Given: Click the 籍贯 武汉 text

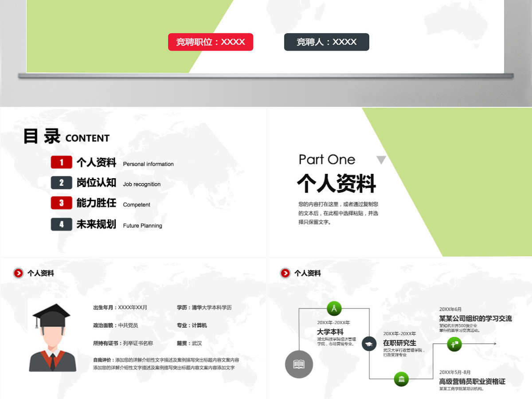Looking at the screenshot, I should click(189, 343).
